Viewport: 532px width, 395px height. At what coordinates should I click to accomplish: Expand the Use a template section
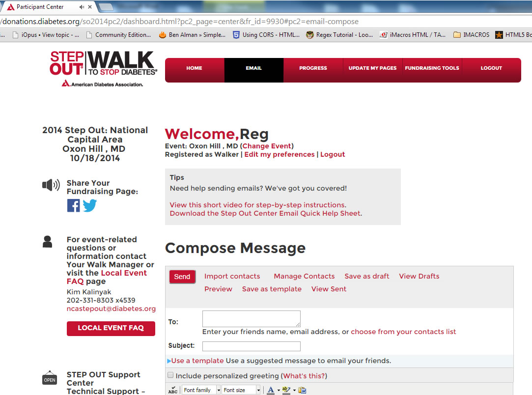click(x=197, y=361)
